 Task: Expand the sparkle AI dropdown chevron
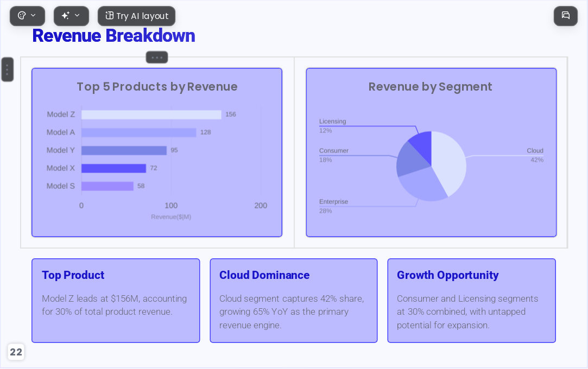[x=77, y=16]
